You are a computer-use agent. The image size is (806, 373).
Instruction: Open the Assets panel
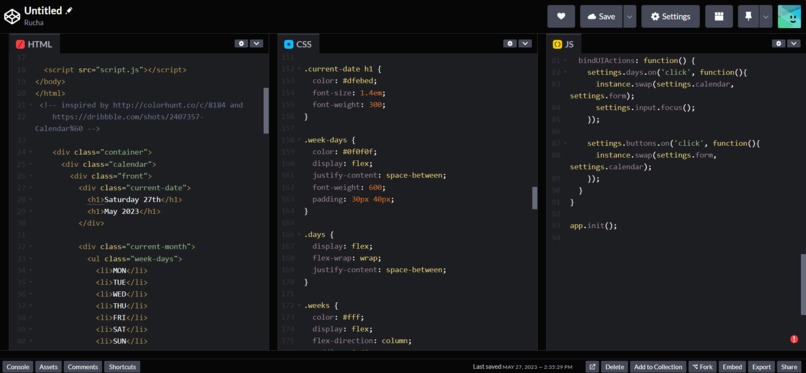48,367
